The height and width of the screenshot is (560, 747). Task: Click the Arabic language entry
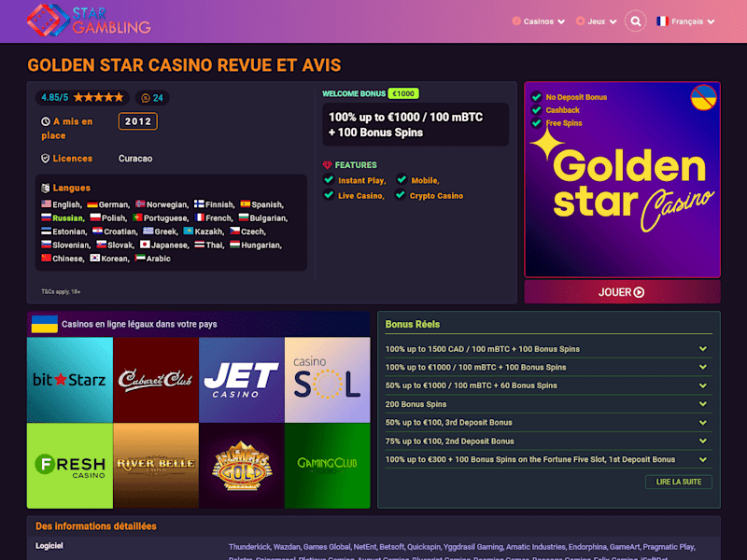[x=153, y=259]
